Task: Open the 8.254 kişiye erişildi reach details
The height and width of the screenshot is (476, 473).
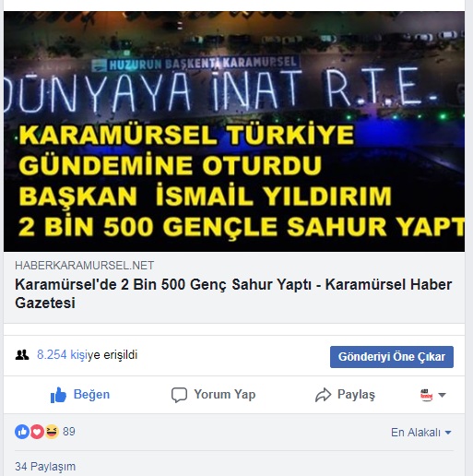Action: point(87,355)
